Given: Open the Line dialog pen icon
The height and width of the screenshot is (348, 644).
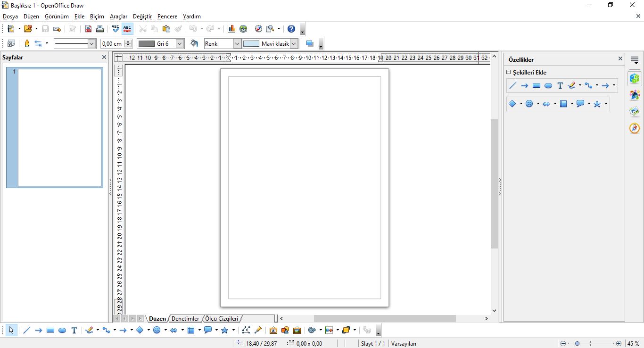Looking at the screenshot, I should click(x=26, y=43).
